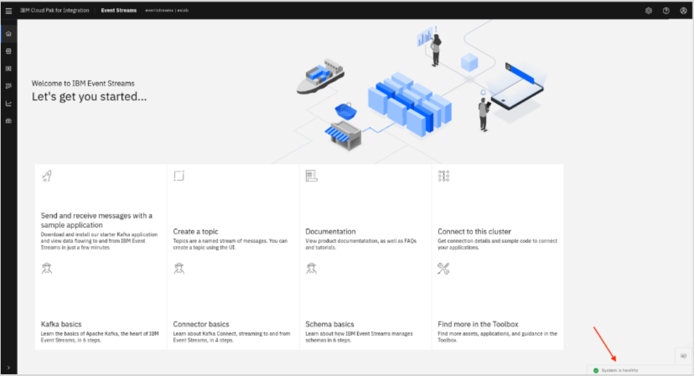
Task: Expand the left sidebar with chevron
Action: pos(8,368)
